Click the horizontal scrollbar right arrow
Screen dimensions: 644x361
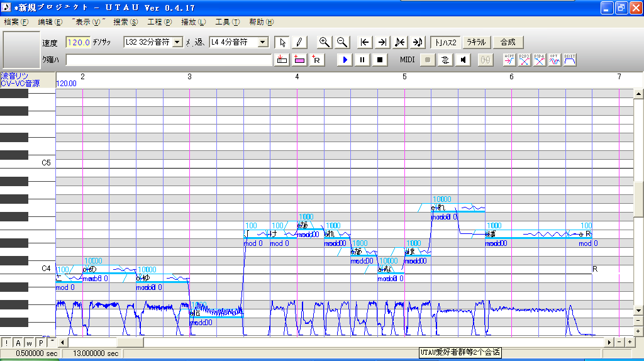[x=609, y=342]
